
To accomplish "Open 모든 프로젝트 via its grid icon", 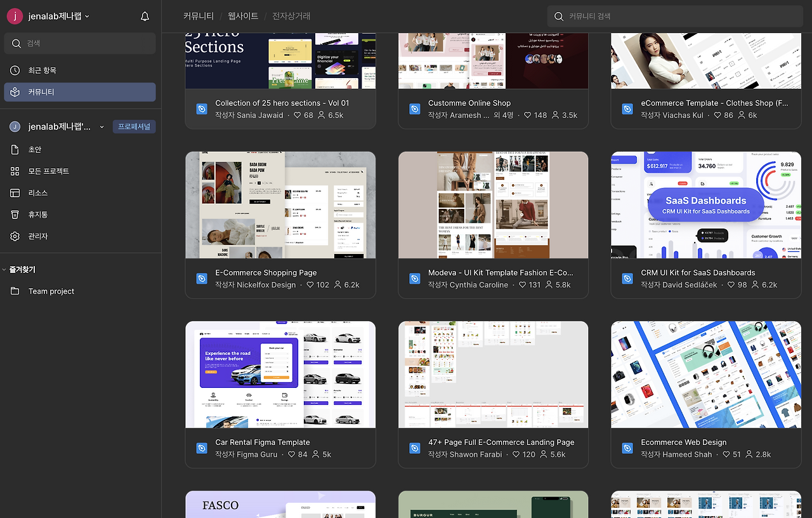I will tap(15, 171).
